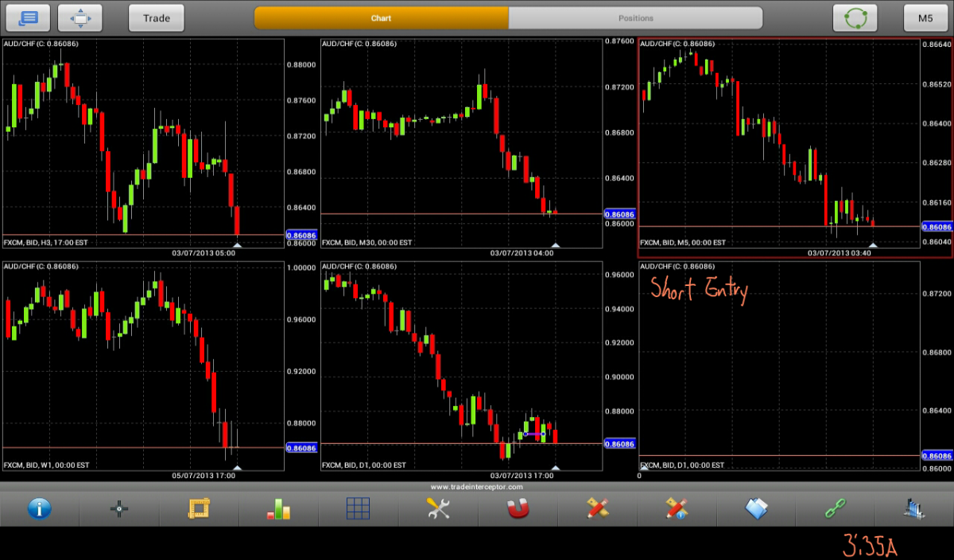Select the crossed pencils drawing tool

(597, 508)
